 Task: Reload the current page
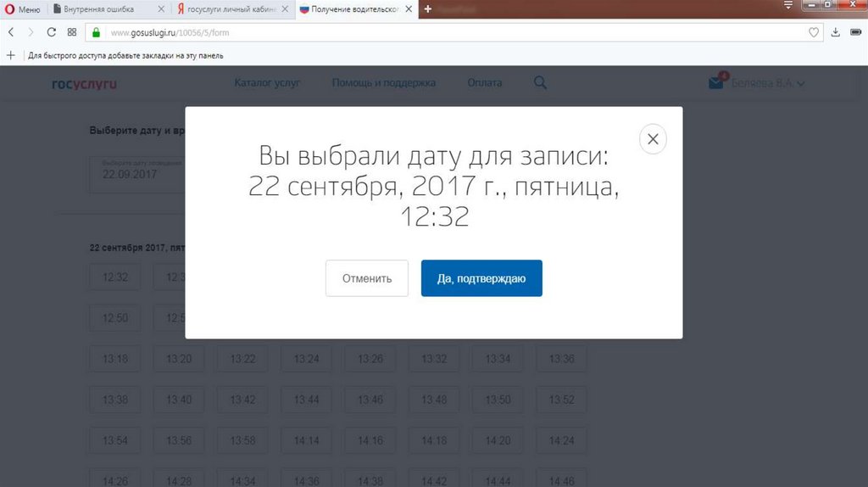(x=51, y=32)
